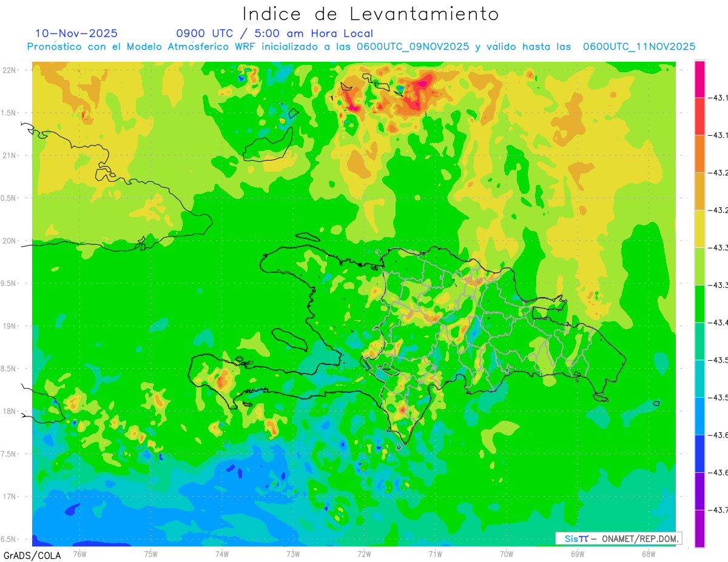Screen dimensions: 728x562
Task: Click the '20N' latitude label
Action: click(10, 241)
